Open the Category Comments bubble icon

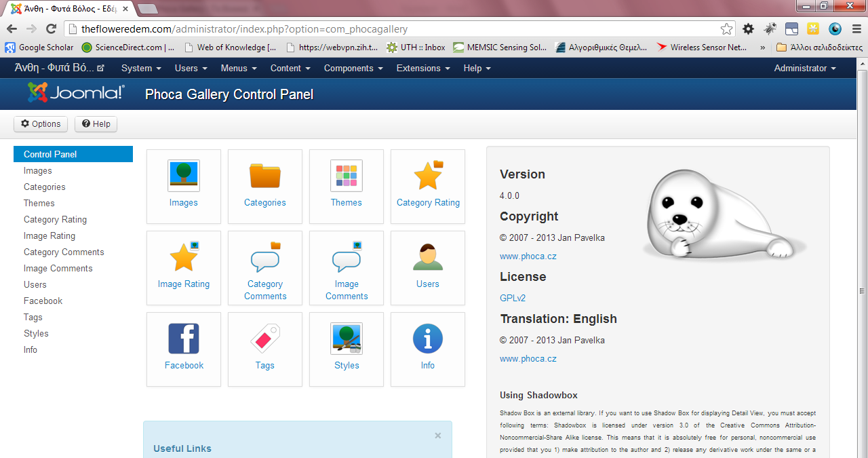(x=265, y=257)
